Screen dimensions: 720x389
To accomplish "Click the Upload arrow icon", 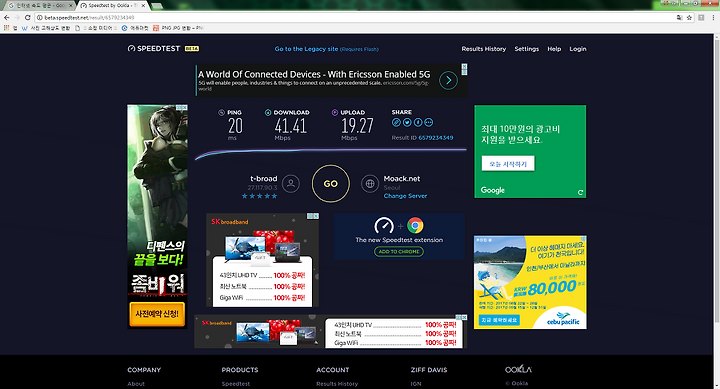I will click(335, 113).
